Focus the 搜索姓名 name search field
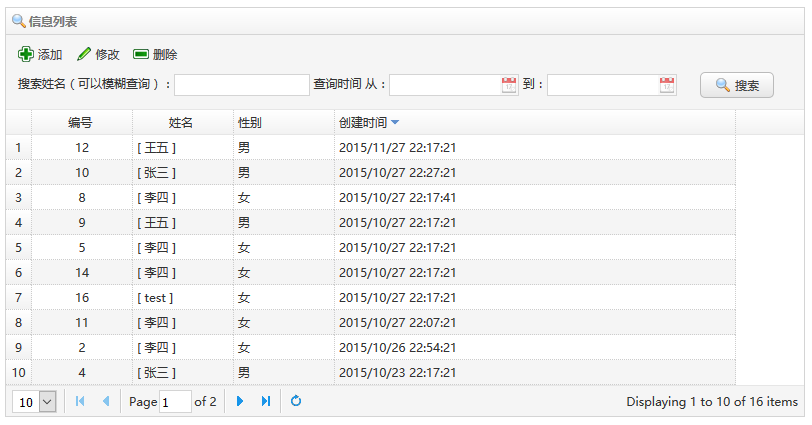The height and width of the screenshot is (425, 812). [242, 85]
